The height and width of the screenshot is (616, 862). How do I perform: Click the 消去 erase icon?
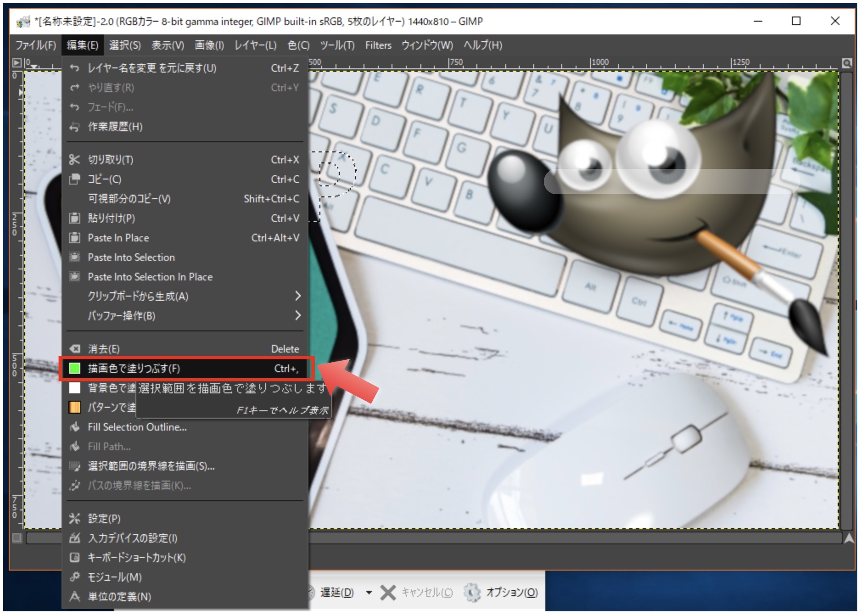pyautogui.click(x=75, y=349)
